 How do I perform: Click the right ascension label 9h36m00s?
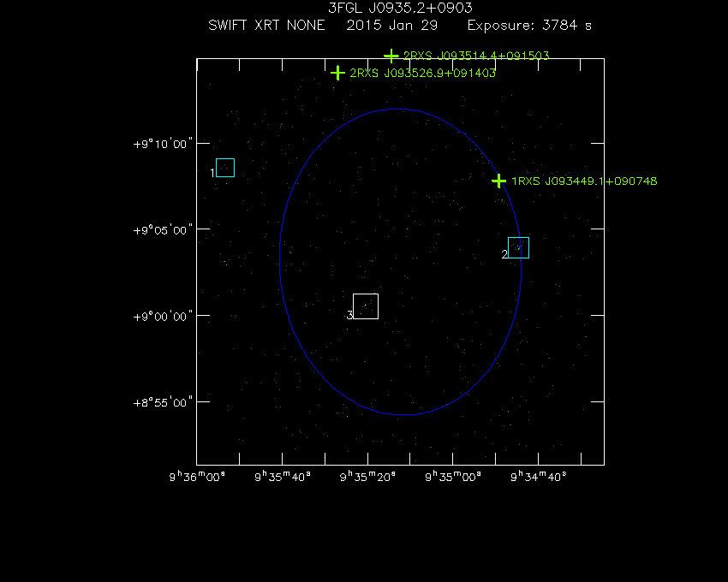point(197,476)
